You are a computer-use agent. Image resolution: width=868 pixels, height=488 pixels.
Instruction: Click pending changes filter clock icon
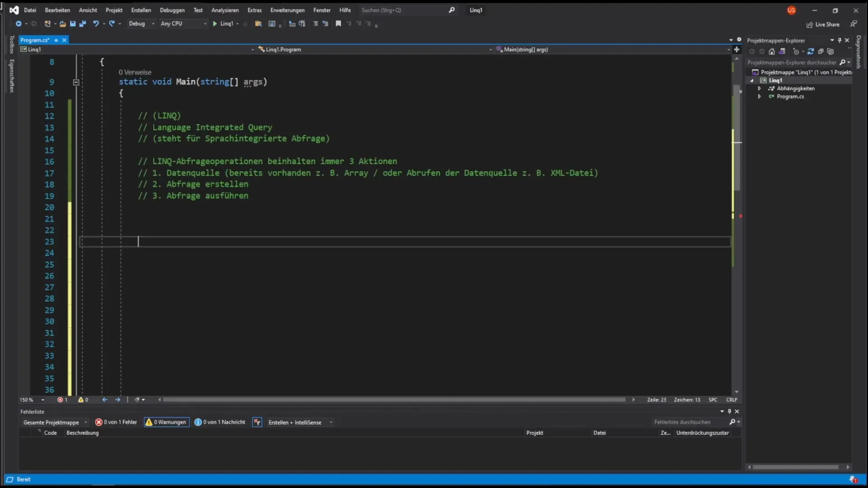tap(796, 52)
